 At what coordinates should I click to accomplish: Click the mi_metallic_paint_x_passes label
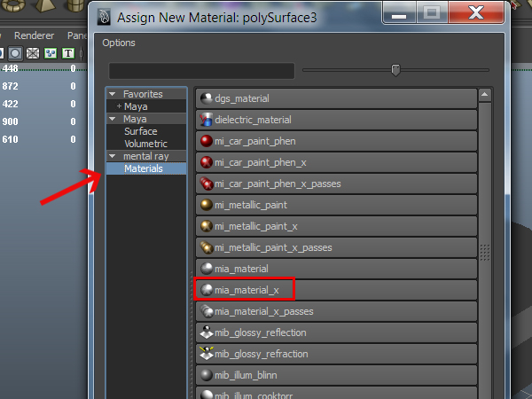273,247
